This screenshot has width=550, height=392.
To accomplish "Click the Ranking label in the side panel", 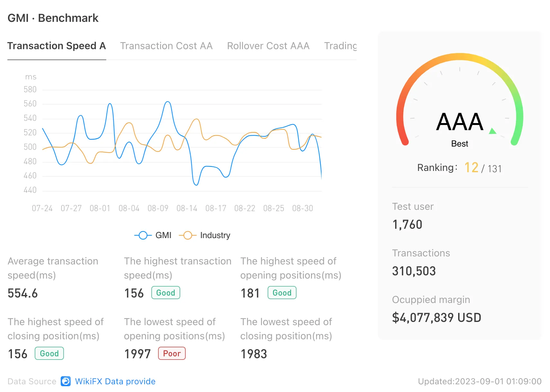I will (437, 168).
